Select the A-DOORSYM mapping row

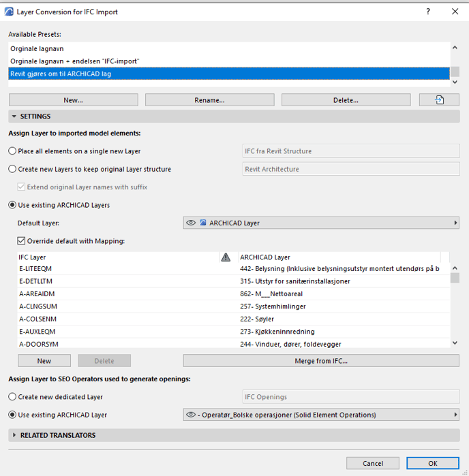point(233,344)
